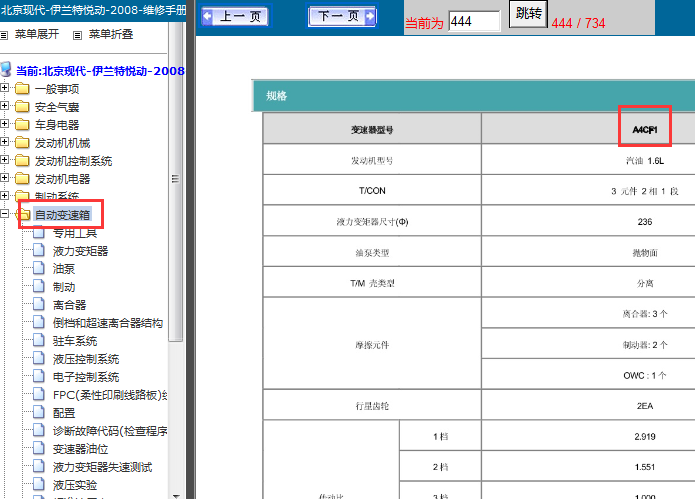Open the 制动 page under 自动变速箱
This screenshot has height=499, width=695.
point(64,287)
